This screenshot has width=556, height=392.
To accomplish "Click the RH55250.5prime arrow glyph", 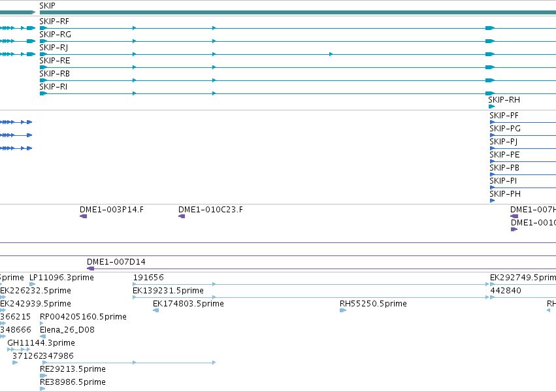I will click(343, 310).
